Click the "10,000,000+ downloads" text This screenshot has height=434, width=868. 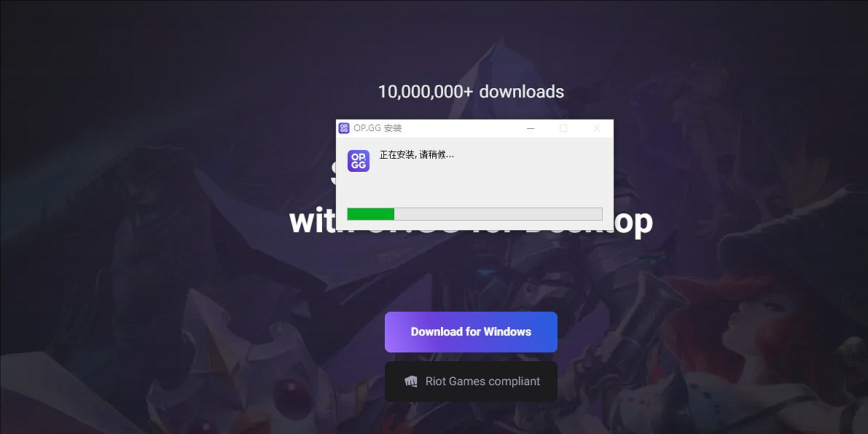[x=471, y=92]
